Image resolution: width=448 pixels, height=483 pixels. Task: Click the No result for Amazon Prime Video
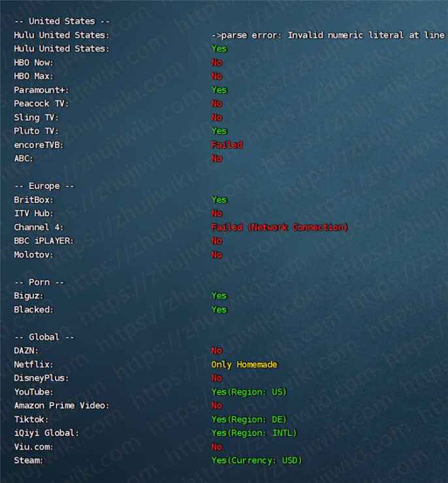pyautogui.click(x=217, y=405)
